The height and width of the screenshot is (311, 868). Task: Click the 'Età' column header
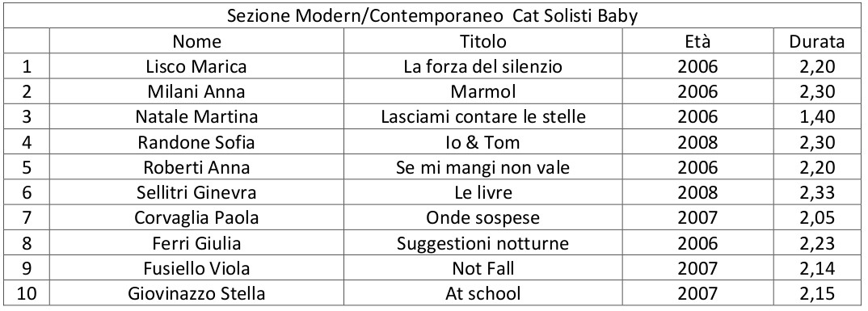(697, 41)
